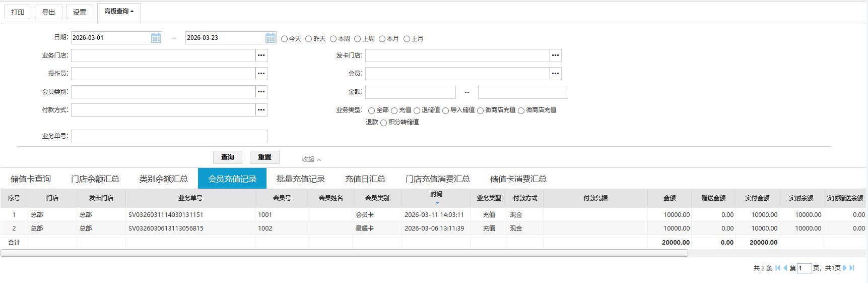Image resolution: width=868 pixels, height=283 pixels.
Task: Go to the next page arrow
Action: point(845,268)
